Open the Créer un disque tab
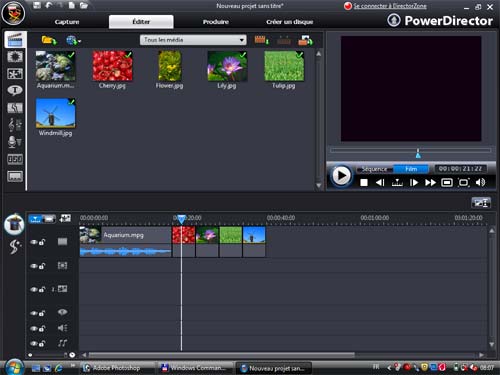 [x=289, y=22]
